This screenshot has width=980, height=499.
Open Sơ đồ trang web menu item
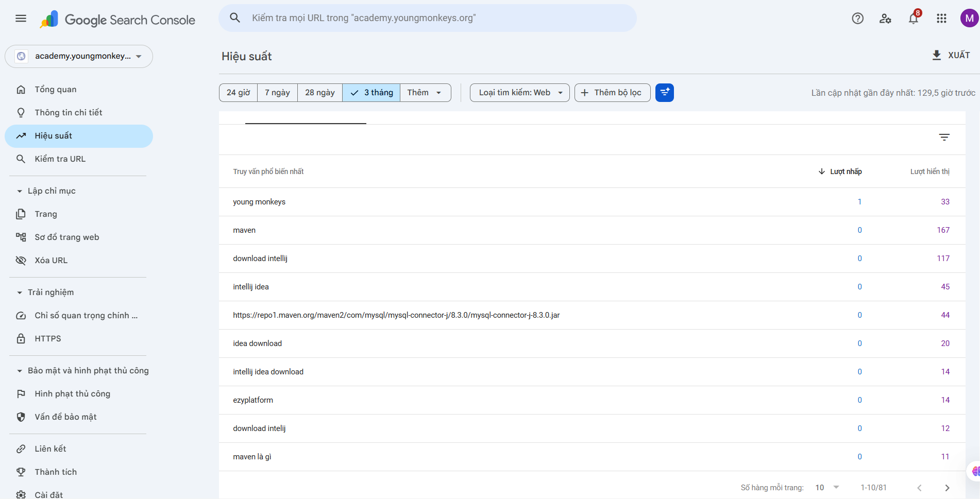(x=66, y=237)
